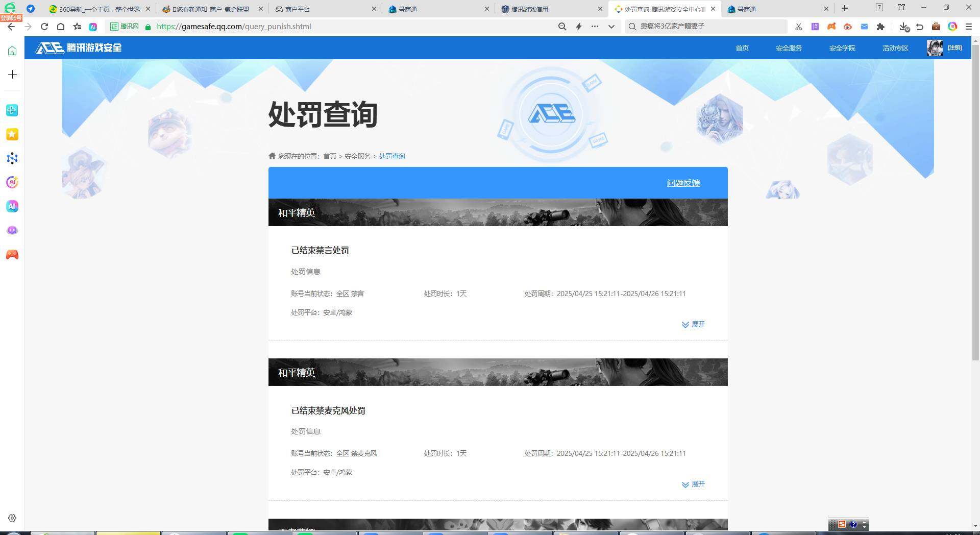Open the browser hamburger menu

[x=969, y=27]
